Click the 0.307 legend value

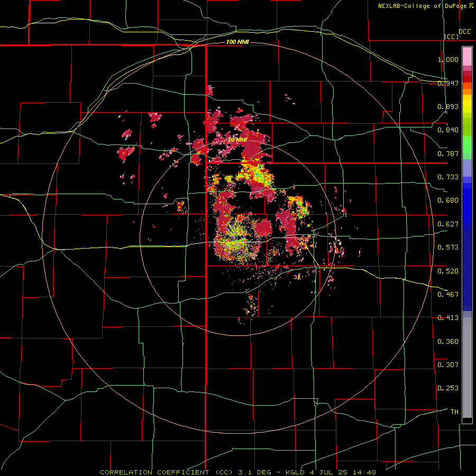pos(448,364)
